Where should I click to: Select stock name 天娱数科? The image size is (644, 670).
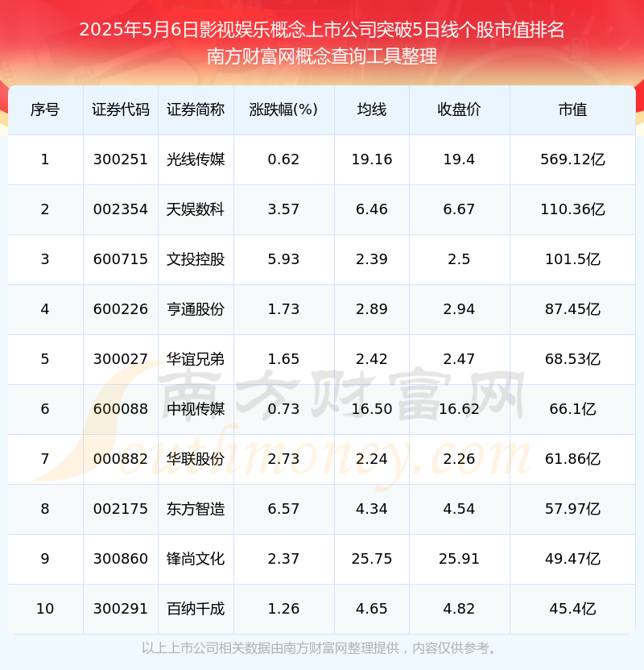pos(196,209)
